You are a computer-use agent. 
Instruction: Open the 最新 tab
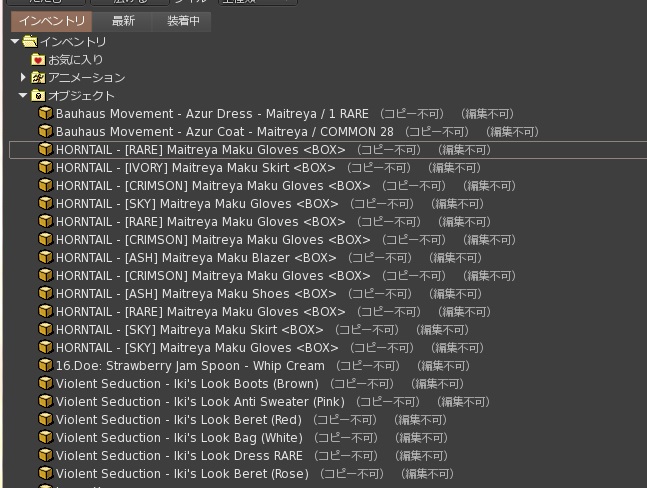(123, 21)
